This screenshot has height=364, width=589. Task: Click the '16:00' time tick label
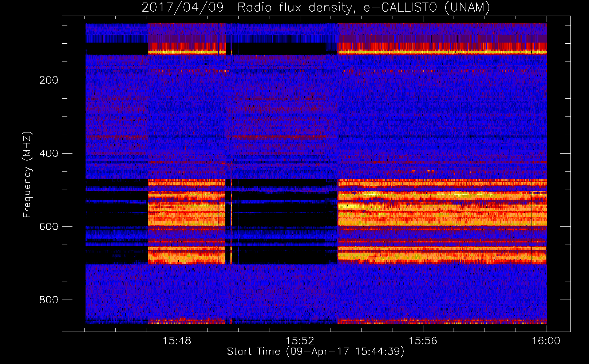(x=546, y=341)
